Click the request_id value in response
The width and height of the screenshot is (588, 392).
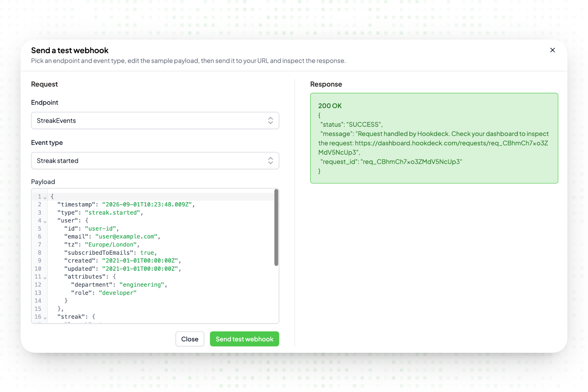point(411,162)
